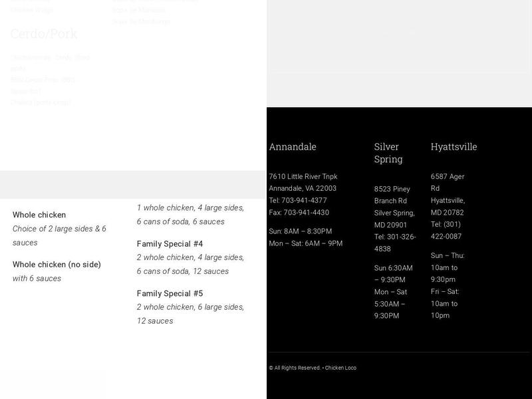The height and width of the screenshot is (399, 532).
Task: Click the Annandale location heading
Action: [293, 147]
